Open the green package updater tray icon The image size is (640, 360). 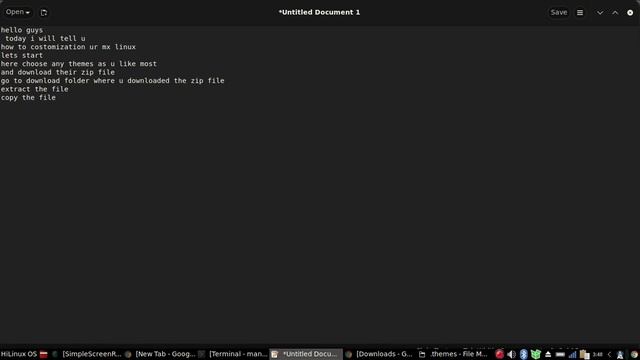point(536,354)
